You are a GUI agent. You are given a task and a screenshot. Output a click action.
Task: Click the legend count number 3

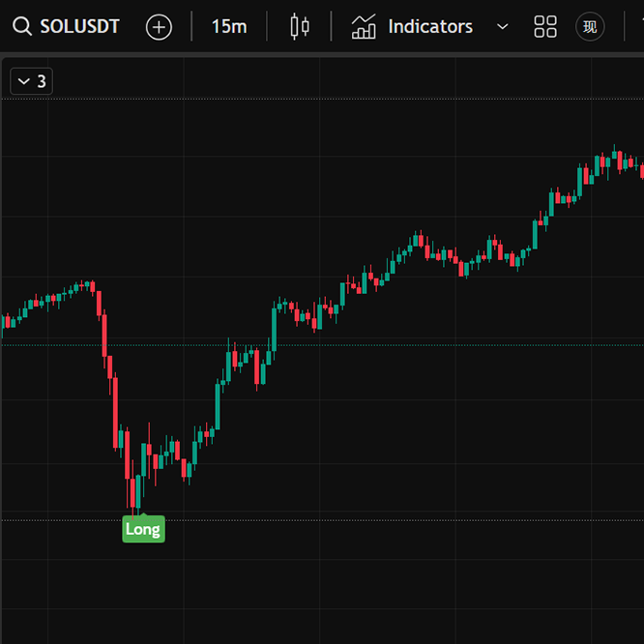click(42, 81)
